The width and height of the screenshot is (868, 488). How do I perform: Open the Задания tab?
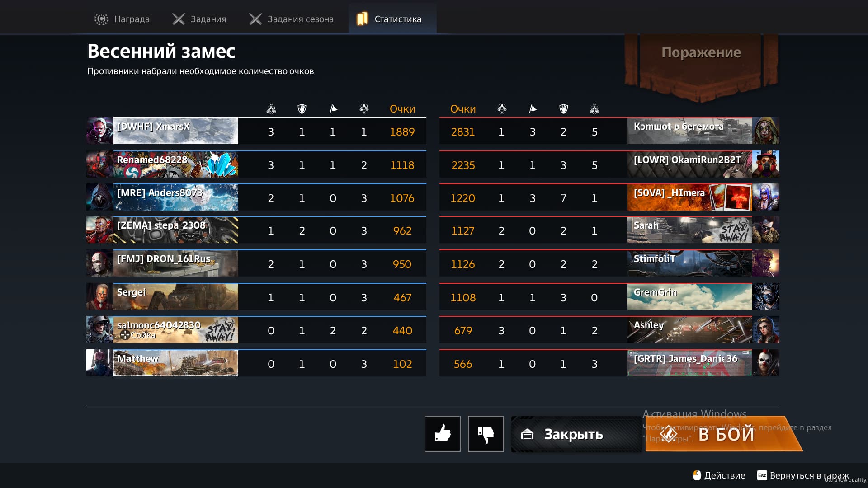coord(199,19)
